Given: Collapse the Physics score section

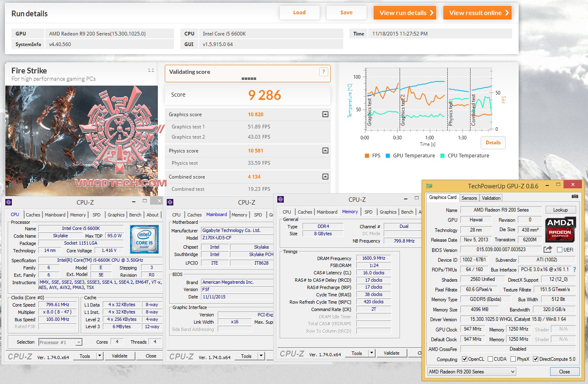Looking at the screenshot, I should (x=325, y=151).
